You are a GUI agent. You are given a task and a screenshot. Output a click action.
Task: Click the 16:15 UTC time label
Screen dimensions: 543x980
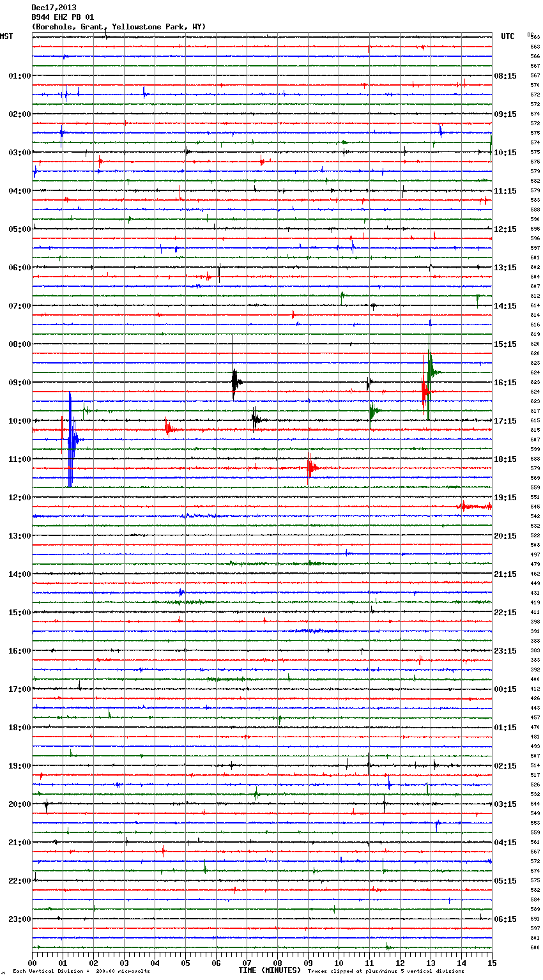[x=505, y=383]
